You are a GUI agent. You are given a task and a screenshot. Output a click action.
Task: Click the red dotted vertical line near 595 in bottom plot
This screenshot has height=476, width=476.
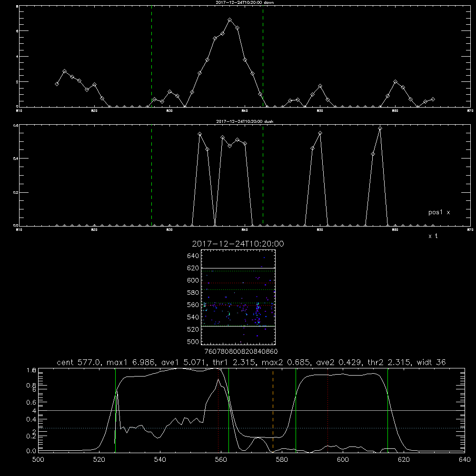pyautogui.click(x=328, y=410)
